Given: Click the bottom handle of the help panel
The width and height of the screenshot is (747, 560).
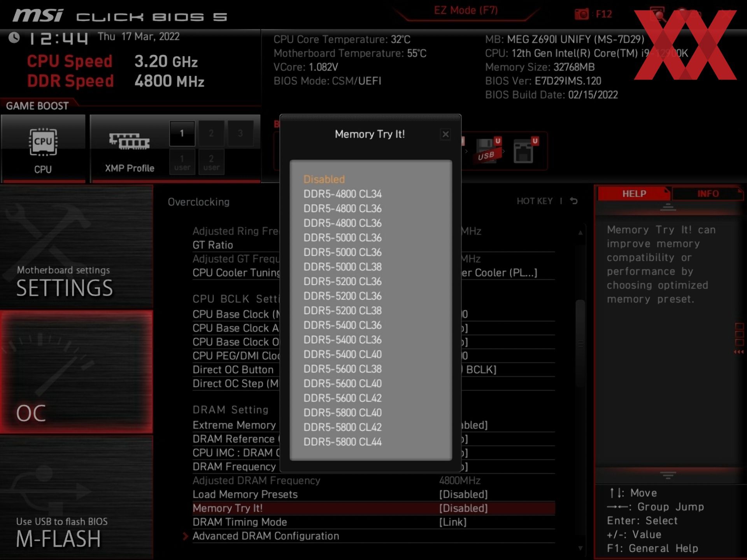Looking at the screenshot, I should click(x=668, y=475).
